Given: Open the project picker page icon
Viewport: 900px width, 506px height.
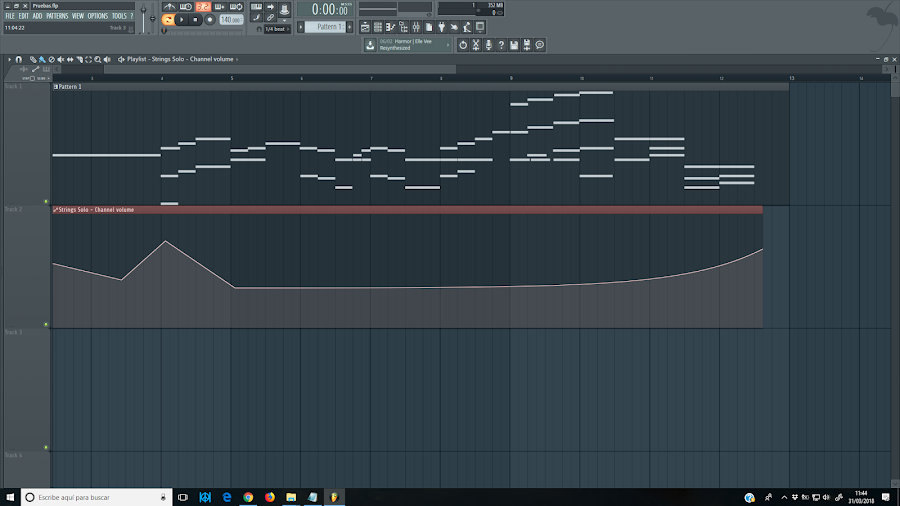Looking at the screenshot, I should (x=429, y=27).
